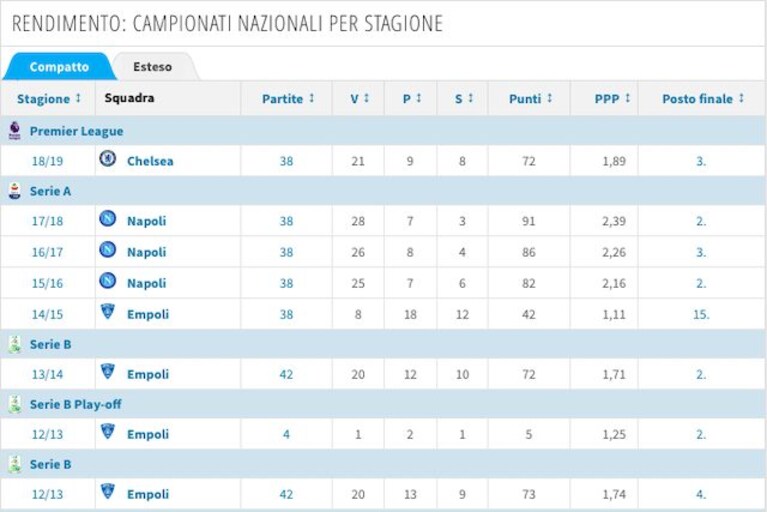Screen dimensions: 767x512
Task: Sort by the V wins column
Action: 360,99
